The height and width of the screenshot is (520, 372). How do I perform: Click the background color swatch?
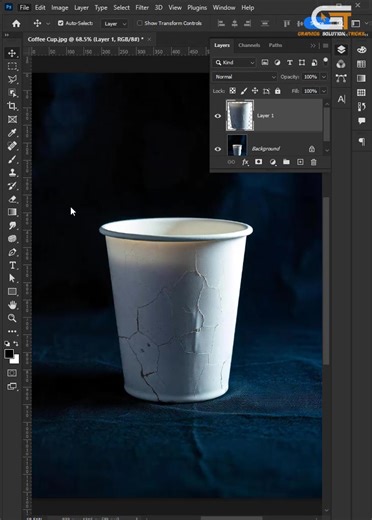click(x=16, y=360)
